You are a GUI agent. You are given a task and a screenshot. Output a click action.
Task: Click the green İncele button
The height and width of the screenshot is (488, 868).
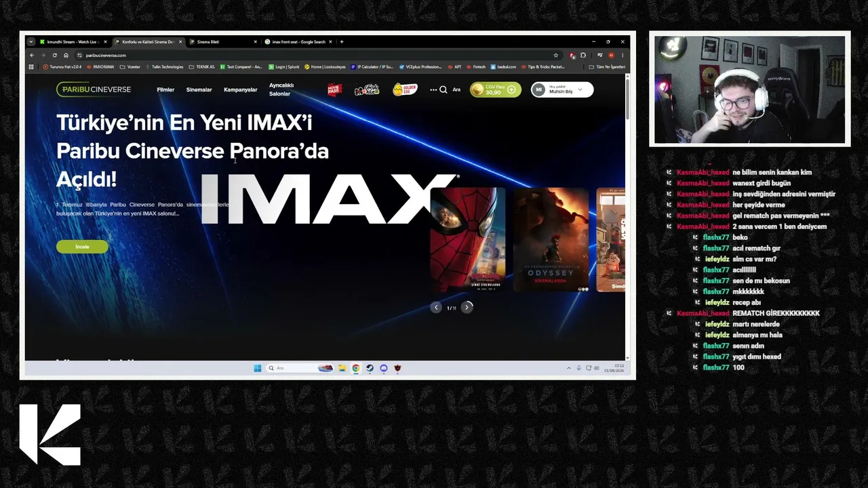pyautogui.click(x=82, y=247)
